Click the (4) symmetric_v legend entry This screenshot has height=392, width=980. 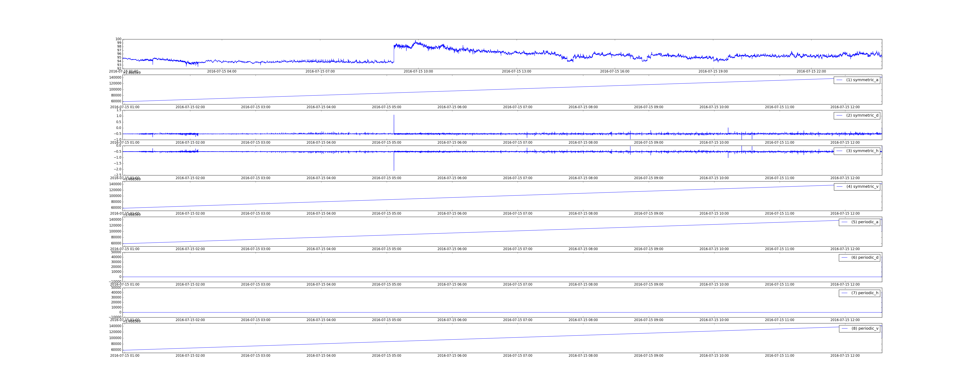click(857, 186)
